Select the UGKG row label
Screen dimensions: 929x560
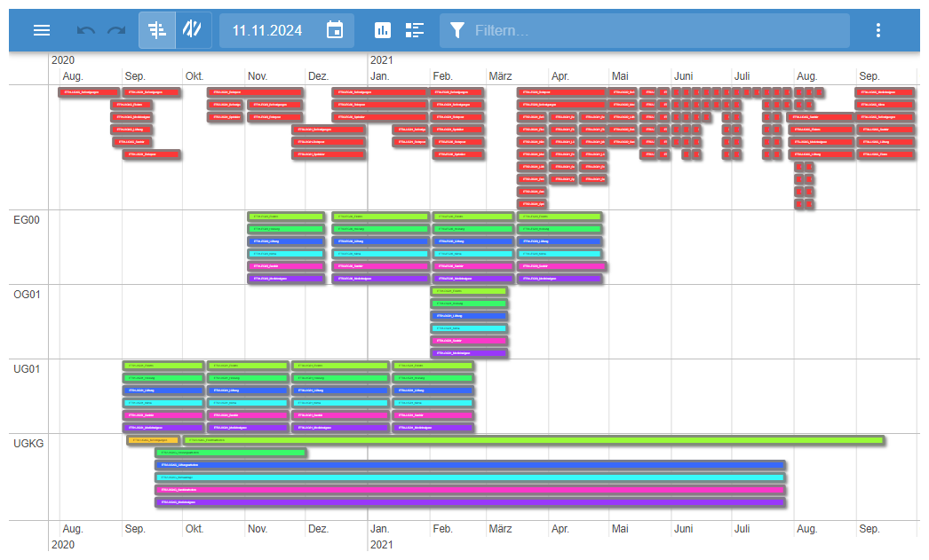[x=28, y=444]
